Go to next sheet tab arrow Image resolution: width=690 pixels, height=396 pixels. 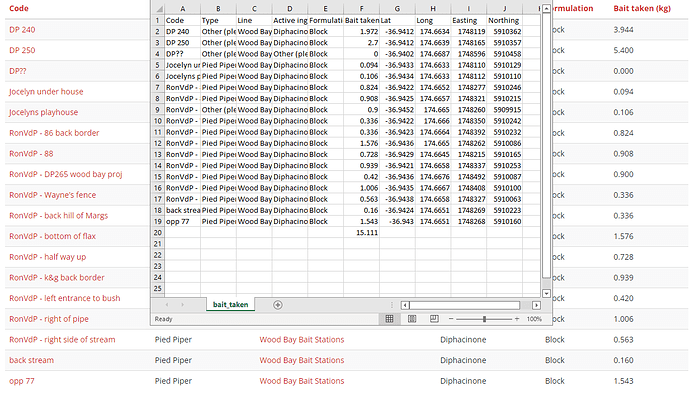pyautogui.click(x=182, y=304)
